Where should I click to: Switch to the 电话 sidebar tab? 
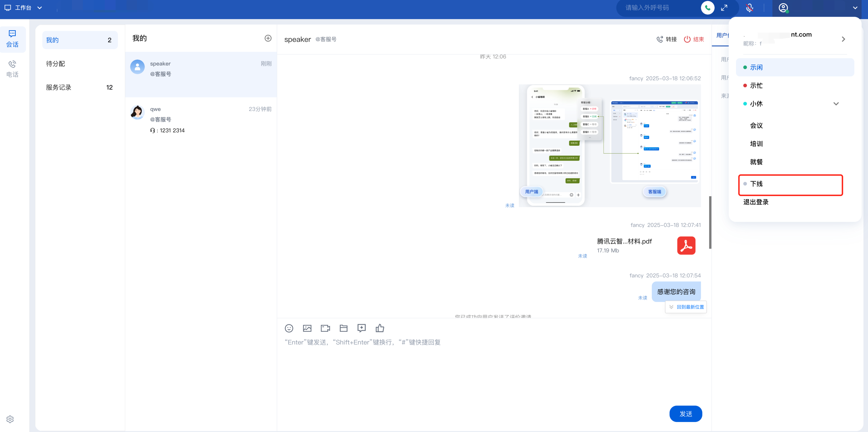coord(12,69)
